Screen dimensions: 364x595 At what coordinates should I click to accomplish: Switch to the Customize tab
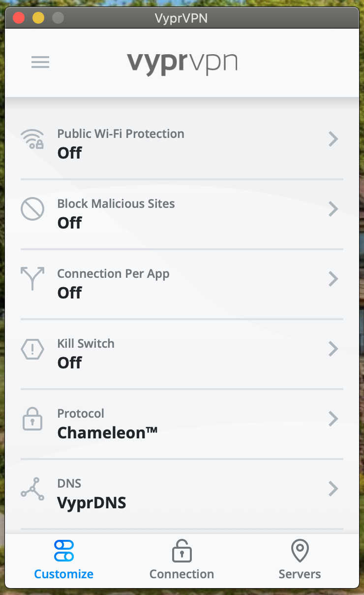[x=64, y=562]
